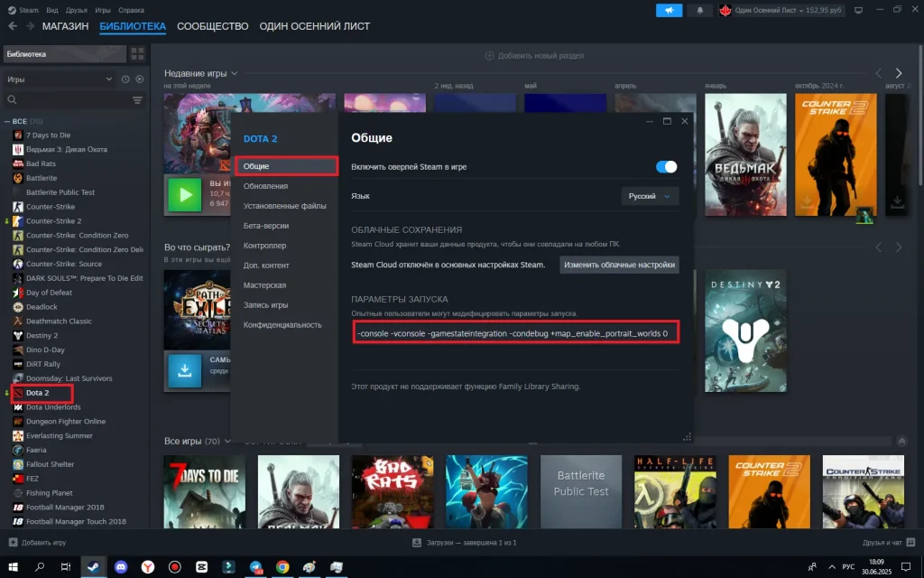Open Steam in the taskbar

point(93,567)
